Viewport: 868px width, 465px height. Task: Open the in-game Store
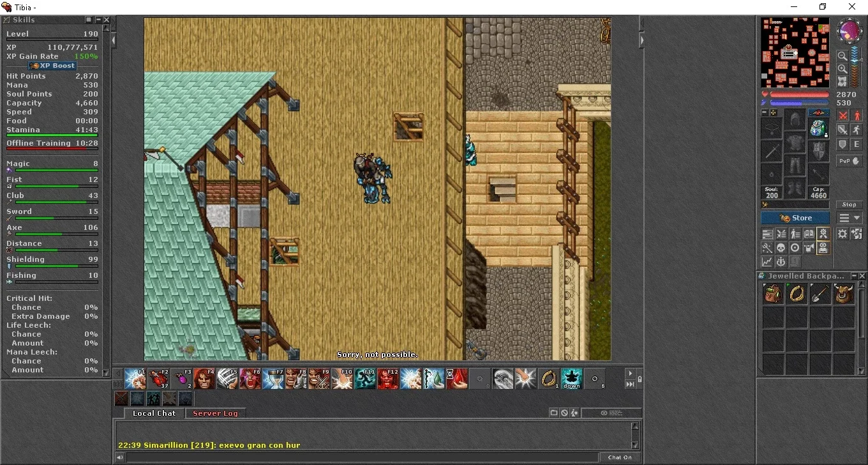[795, 218]
